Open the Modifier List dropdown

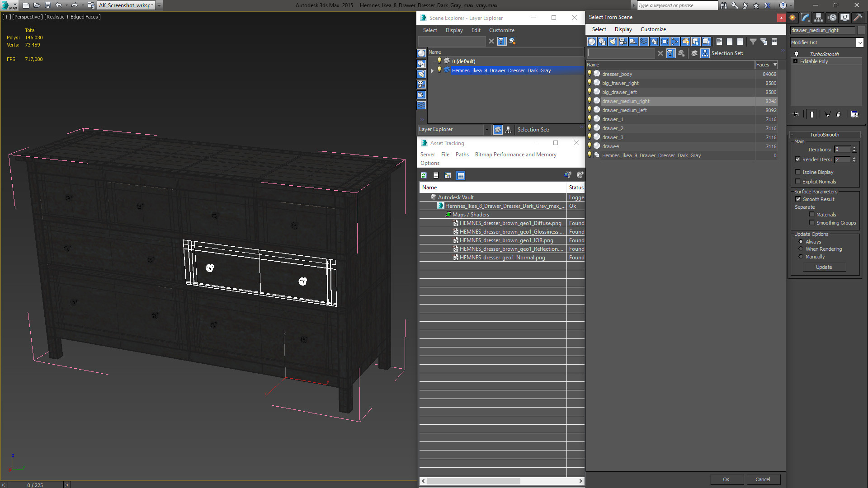click(x=859, y=42)
